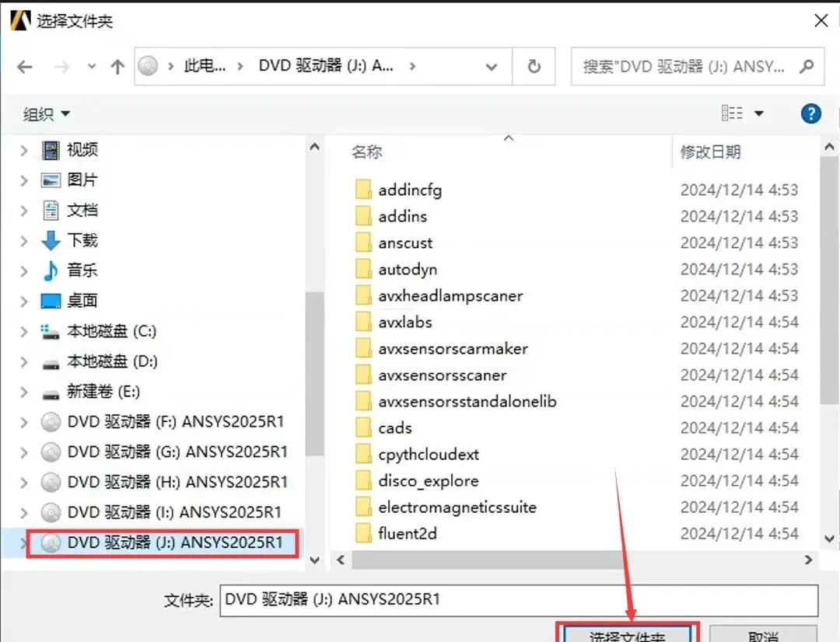Select 下载 in the navigation tree
The width and height of the screenshot is (840, 642).
tap(82, 240)
